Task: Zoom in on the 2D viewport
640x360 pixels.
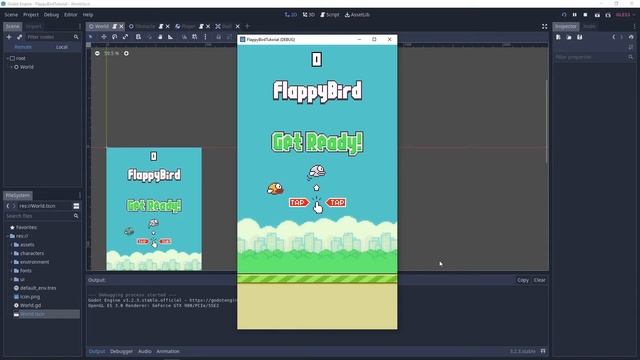Action: [x=126, y=53]
